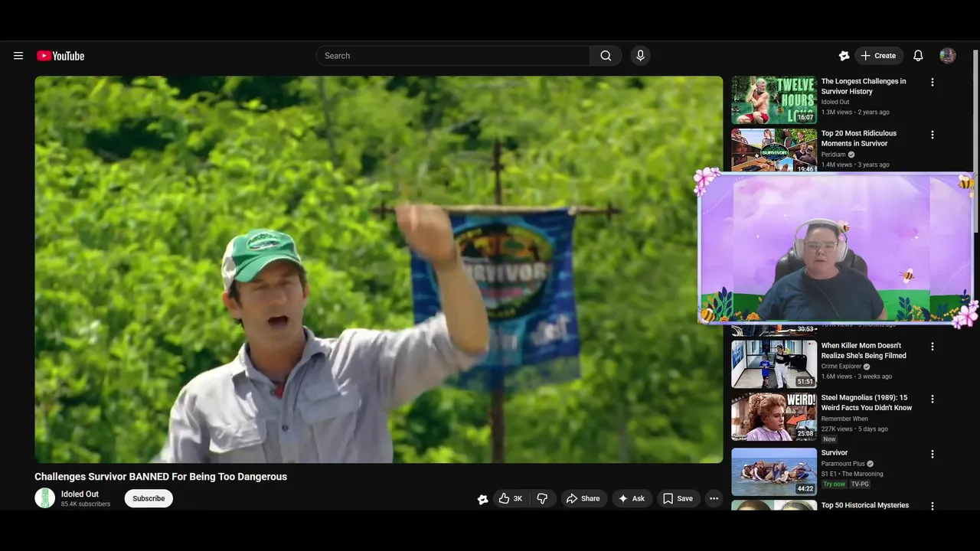Open options for Top 20 Ridiculous Moments
The width and height of the screenshot is (980, 551).
pos(933,135)
